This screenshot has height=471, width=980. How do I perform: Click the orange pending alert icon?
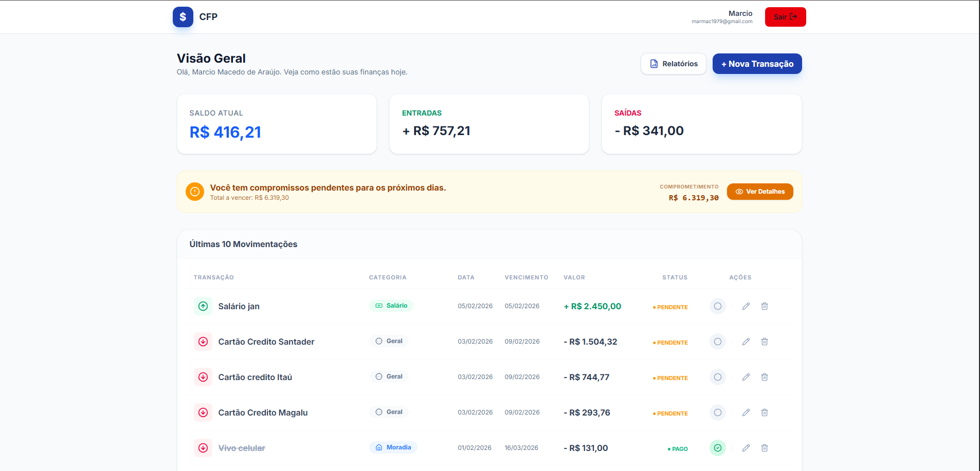click(x=194, y=192)
